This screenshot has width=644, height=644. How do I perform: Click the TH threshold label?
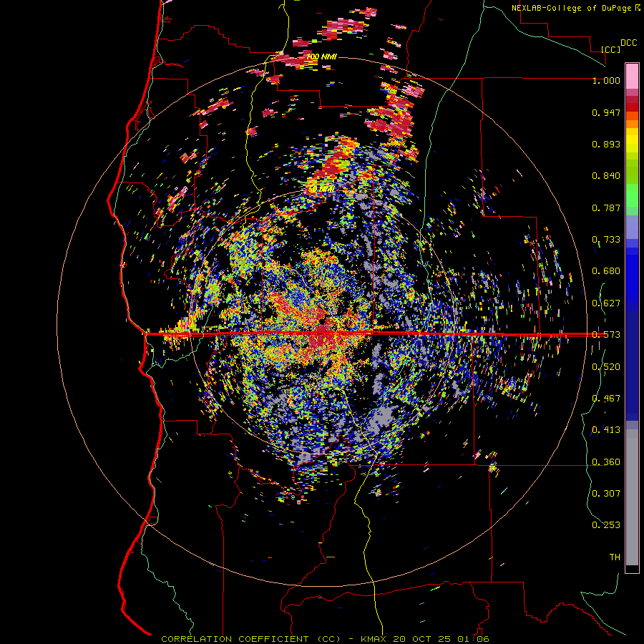[615, 557]
